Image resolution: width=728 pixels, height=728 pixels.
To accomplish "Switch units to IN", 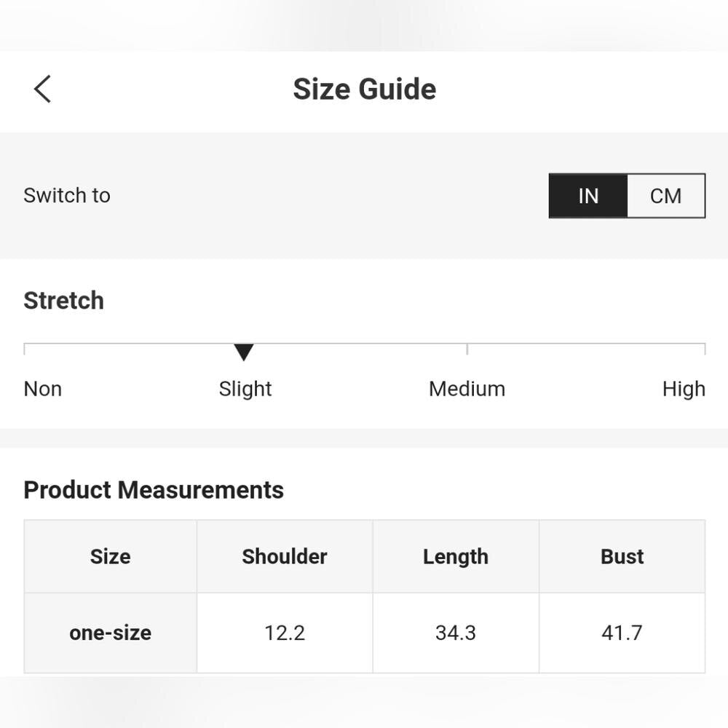I will tap(588, 196).
